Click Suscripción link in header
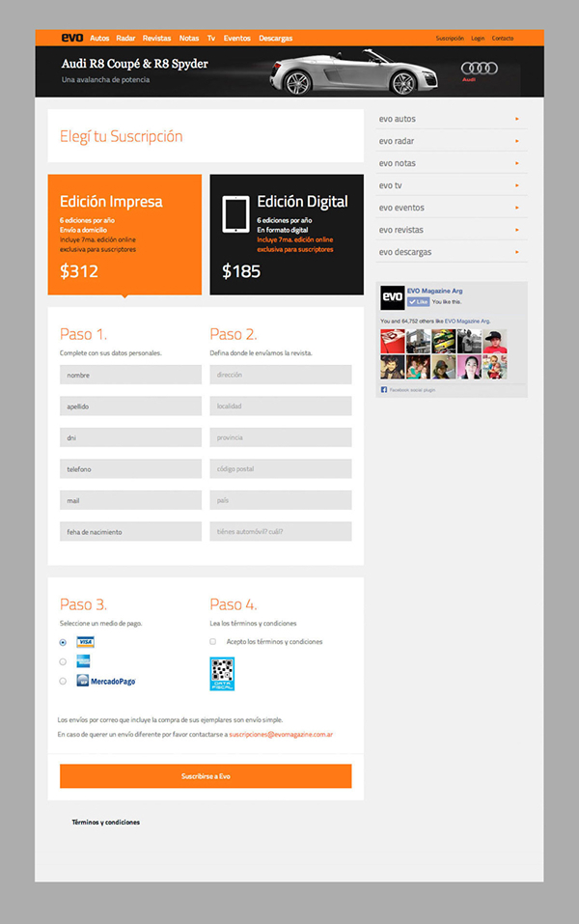 point(450,39)
